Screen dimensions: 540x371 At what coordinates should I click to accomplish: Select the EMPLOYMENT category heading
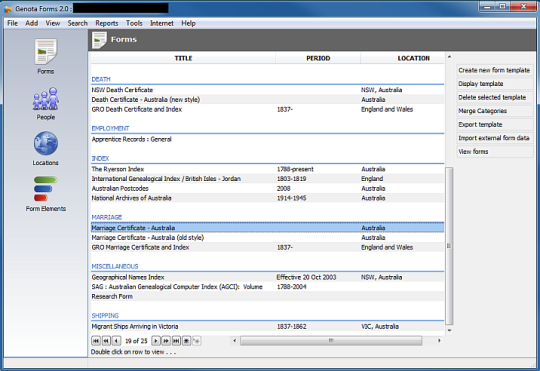point(110,128)
